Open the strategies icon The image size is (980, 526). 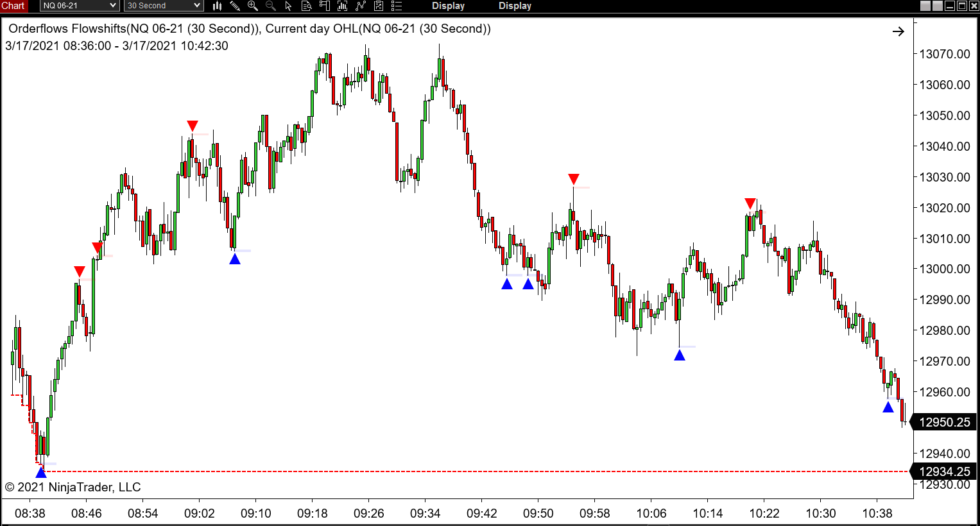click(x=379, y=6)
